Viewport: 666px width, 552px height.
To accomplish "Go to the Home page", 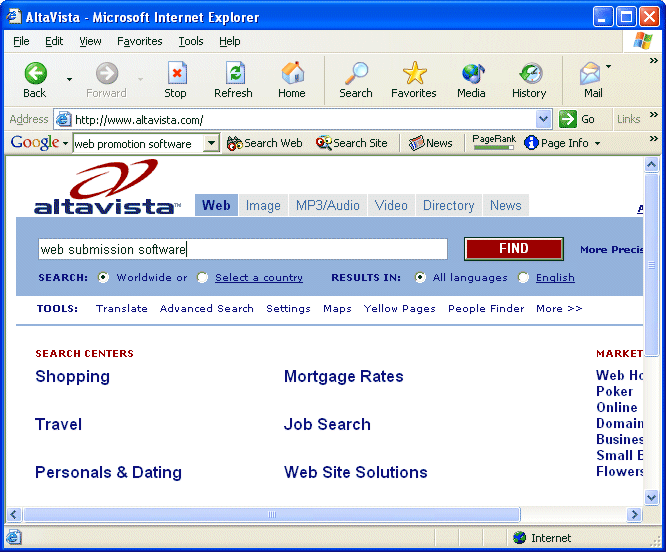I will point(292,81).
